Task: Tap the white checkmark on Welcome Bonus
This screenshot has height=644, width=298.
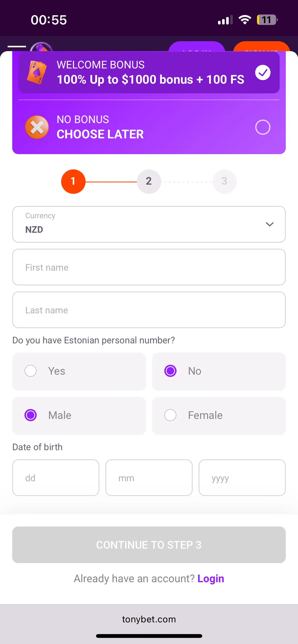Action: click(263, 72)
